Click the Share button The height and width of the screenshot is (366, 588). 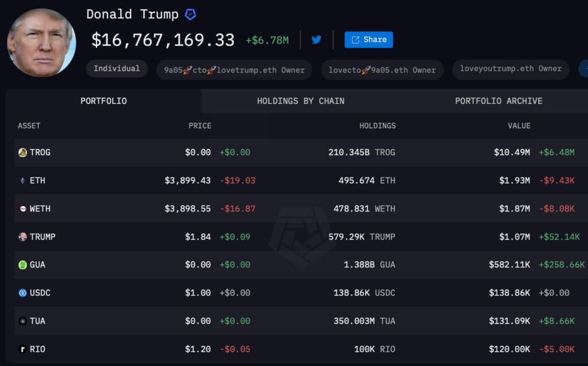click(368, 40)
